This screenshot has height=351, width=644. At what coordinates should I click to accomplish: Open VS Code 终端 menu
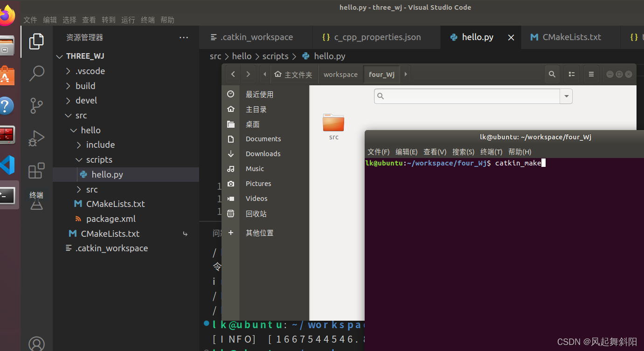click(x=148, y=20)
